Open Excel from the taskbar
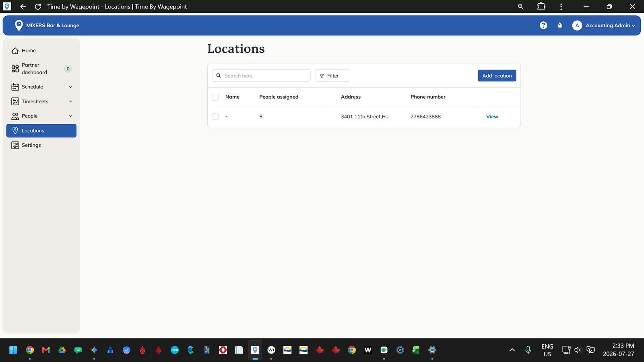Viewport: 644px width, 362px height. pyautogui.click(x=416, y=350)
